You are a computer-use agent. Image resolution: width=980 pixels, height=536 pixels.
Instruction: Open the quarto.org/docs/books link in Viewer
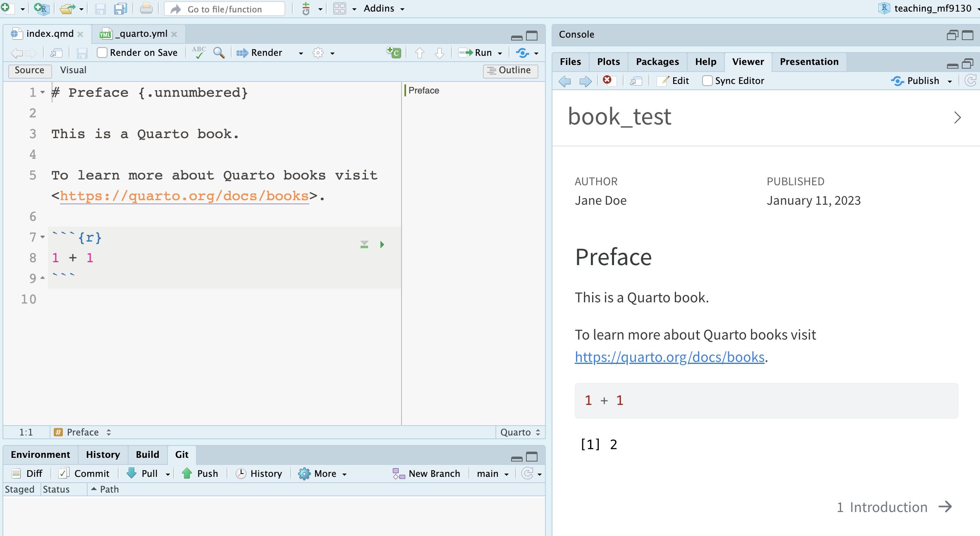pos(669,357)
